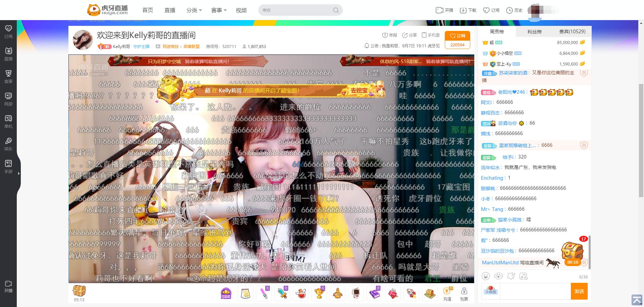Click the search input field in the header

pos(295,10)
